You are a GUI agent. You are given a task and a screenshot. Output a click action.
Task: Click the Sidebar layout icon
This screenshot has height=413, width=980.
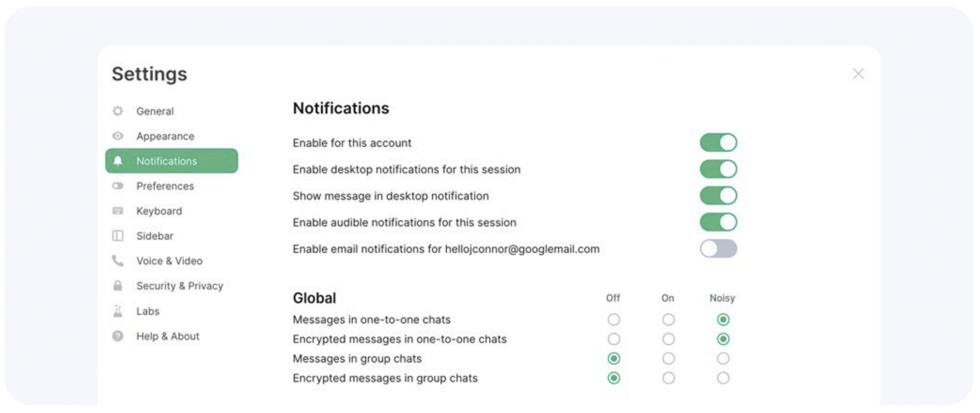pos(118,236)
